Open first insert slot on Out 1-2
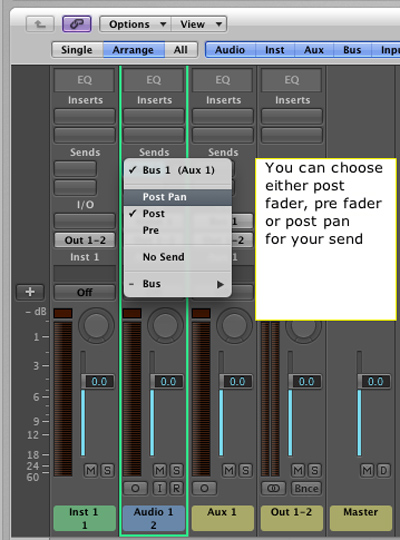Screen dimensions: 400x540 [x=292, y=116]
